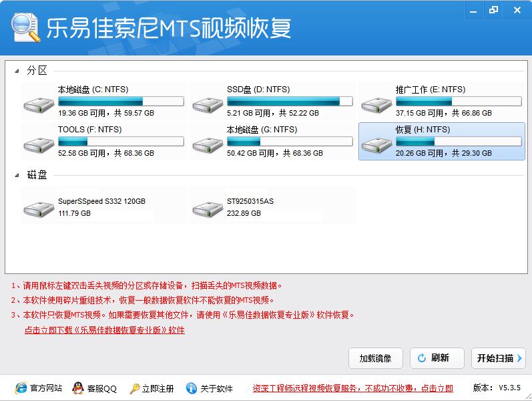The width and height of the screenshot is (532, 401).
Task: Click the 232.89 GB disk size text
Action: [x=244, y=213]
